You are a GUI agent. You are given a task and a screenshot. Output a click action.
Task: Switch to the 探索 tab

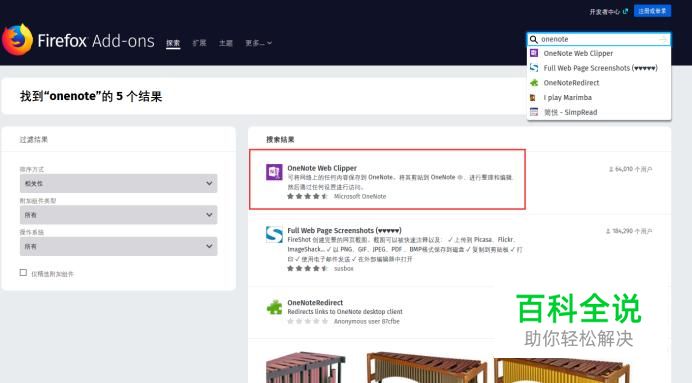coord(173,43)
